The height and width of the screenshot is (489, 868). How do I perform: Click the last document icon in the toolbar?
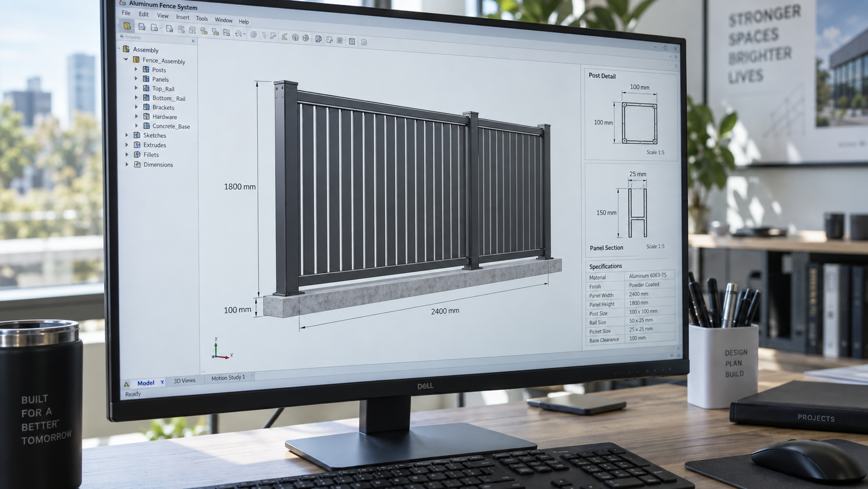tap(364, 42)
